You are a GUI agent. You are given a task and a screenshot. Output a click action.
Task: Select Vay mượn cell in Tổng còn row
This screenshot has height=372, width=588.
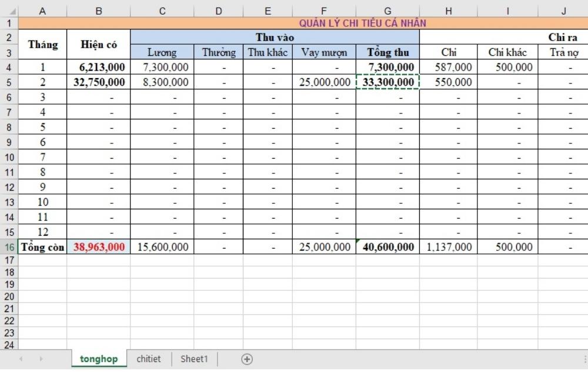click(324, 247)
